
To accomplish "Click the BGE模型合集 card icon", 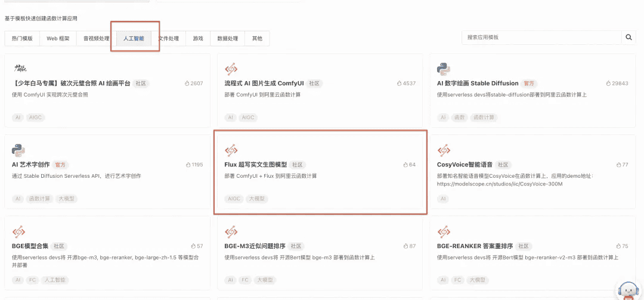I will [x=18, y=231].
